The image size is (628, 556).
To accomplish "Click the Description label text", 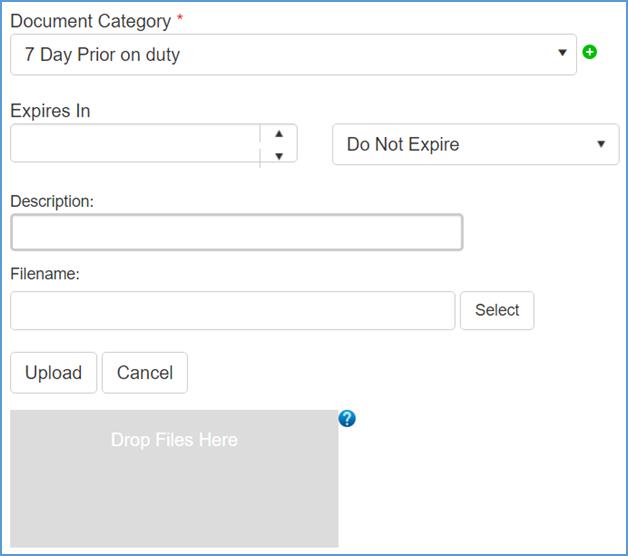I will [x=52, y=201].
